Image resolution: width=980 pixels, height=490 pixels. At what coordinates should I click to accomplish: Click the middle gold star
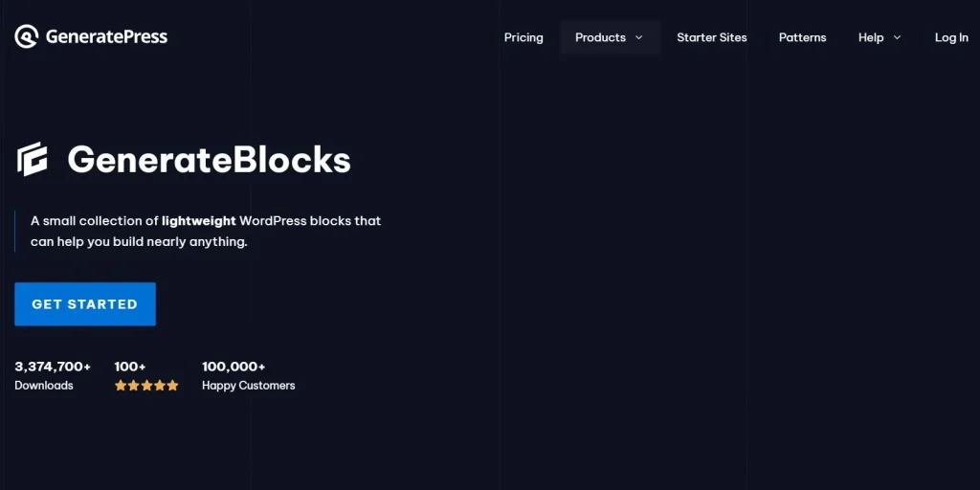coord(146,386)
